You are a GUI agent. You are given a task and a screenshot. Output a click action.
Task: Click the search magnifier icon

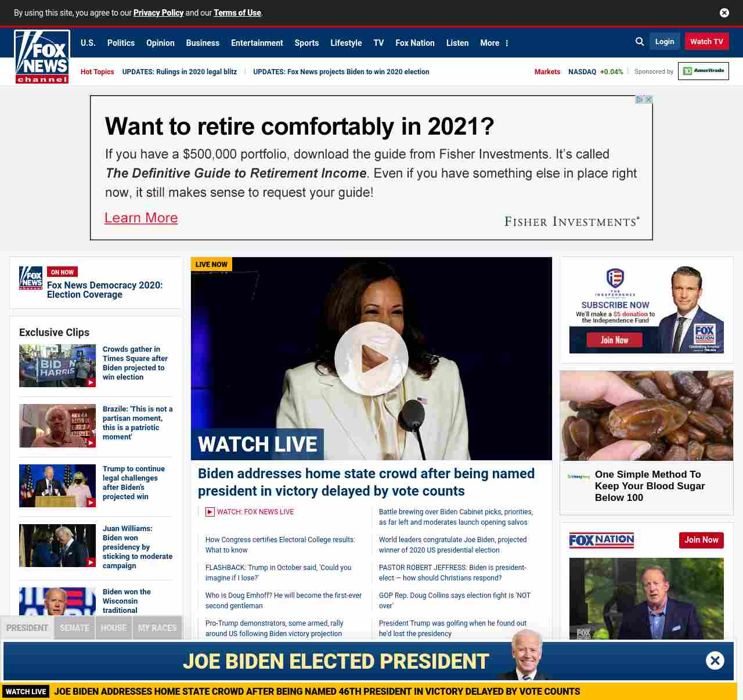coord(640,42)
